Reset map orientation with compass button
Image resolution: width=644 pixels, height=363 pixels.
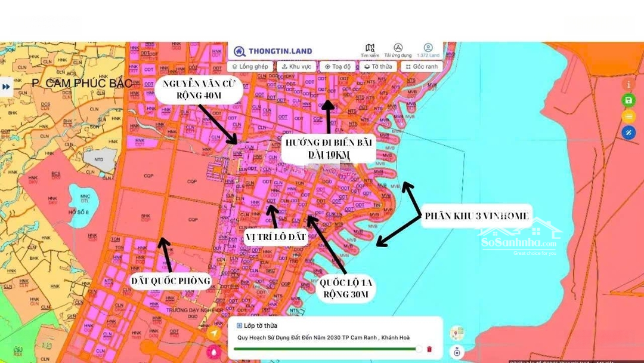click(x=456, y=352)
